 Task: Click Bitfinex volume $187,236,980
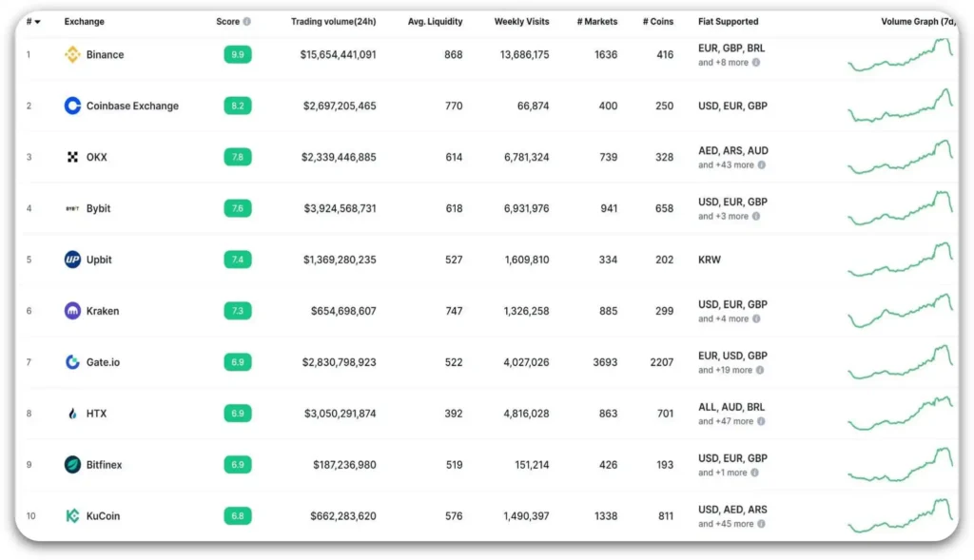[344, 464]
